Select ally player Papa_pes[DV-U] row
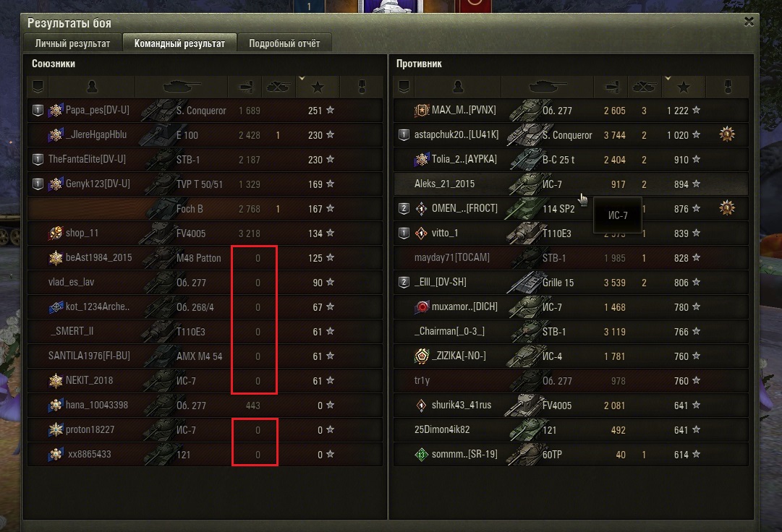Screen dimensions: 782x532 tap(205, 110)
